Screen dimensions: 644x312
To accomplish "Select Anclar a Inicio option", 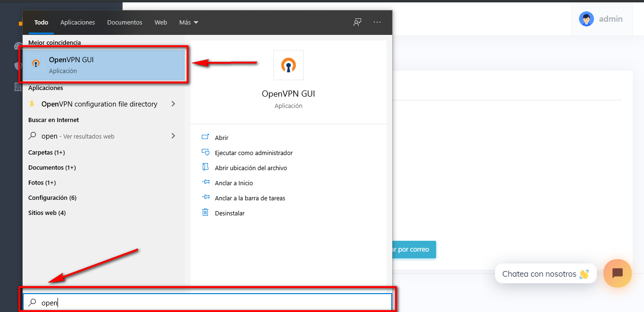I will coord(234,183).
